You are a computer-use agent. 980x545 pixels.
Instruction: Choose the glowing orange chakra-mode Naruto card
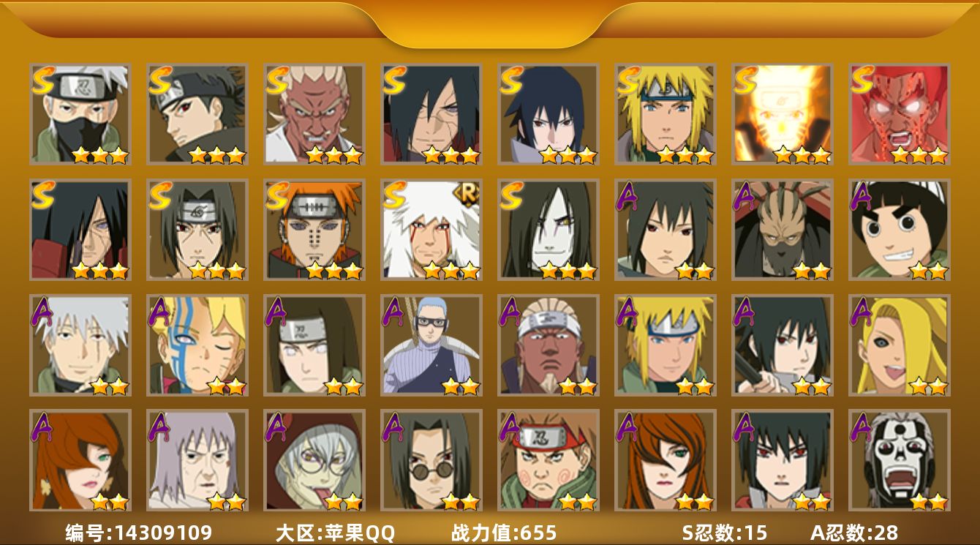coord(783,114)
